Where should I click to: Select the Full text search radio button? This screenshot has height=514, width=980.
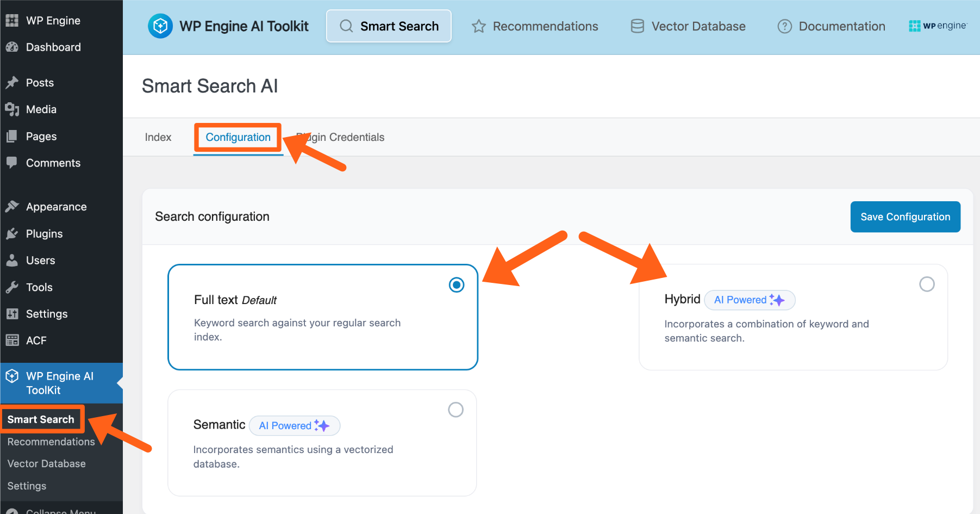(x=456, y=285)
